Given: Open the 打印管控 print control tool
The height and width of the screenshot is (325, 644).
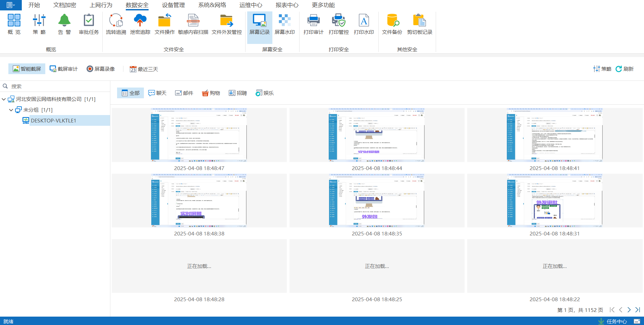Looking at the screenshot, I should [338, 24].
